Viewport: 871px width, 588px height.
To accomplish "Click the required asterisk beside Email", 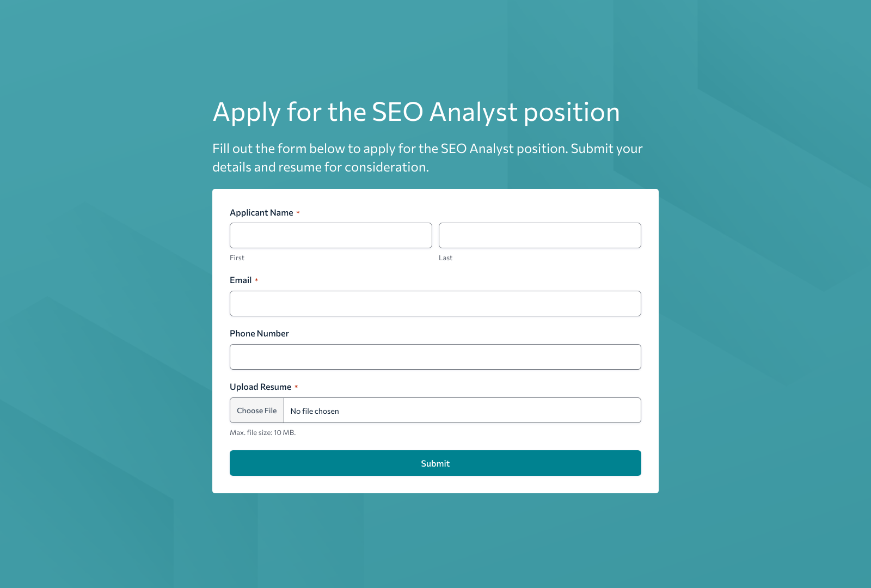I will click(x=257, y=279).
